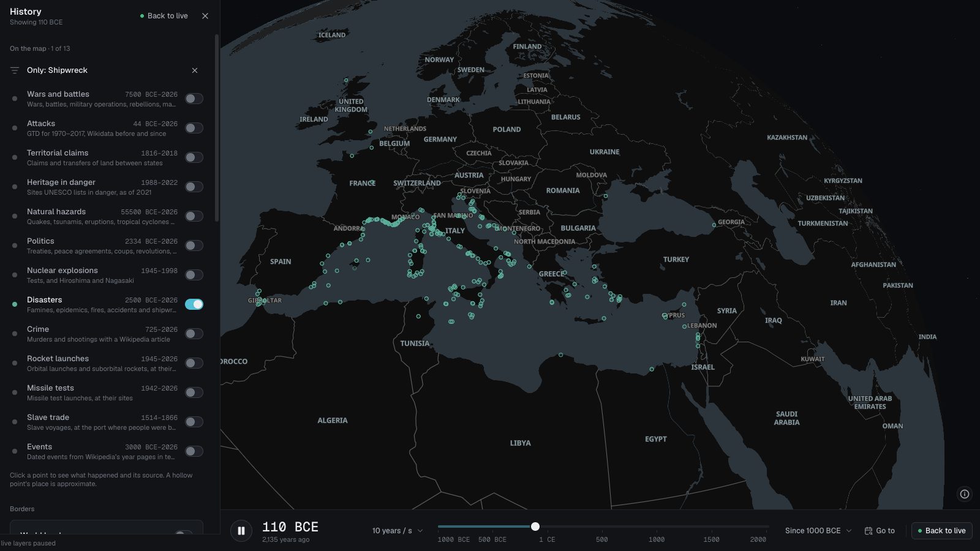Click the Slave trade layer title
This screenshot has width=980, height=551.
(x=48, y=418)
